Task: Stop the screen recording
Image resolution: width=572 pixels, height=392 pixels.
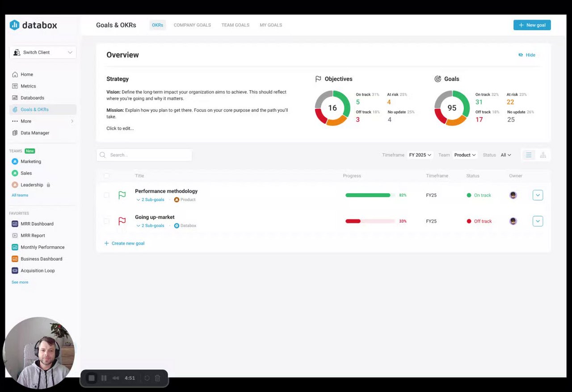Action: point(92,378)
